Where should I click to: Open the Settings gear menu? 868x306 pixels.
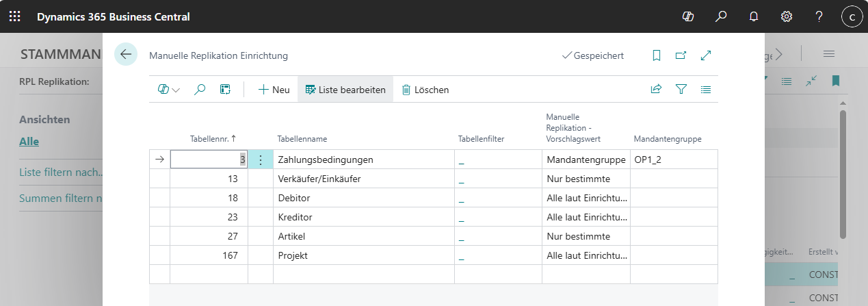coord(787,16)
